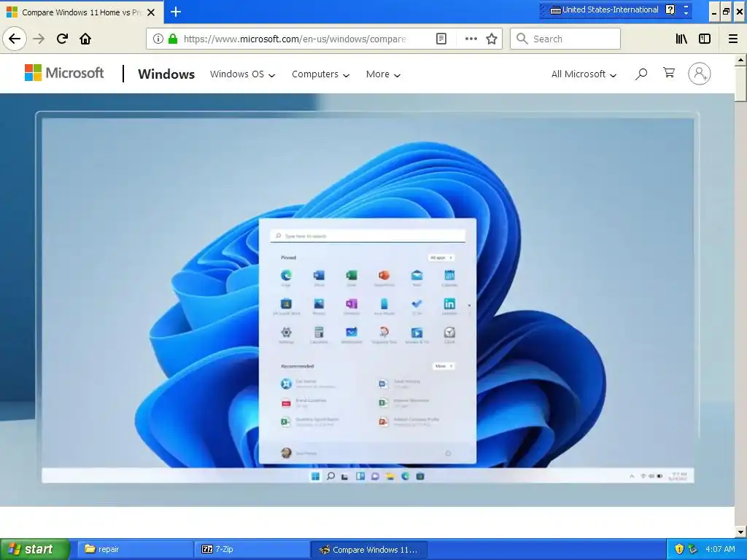This screenshot has height=560, width=747.
Task: Close the Compare Windows 11 tab
Action: [x=151, y=12]
